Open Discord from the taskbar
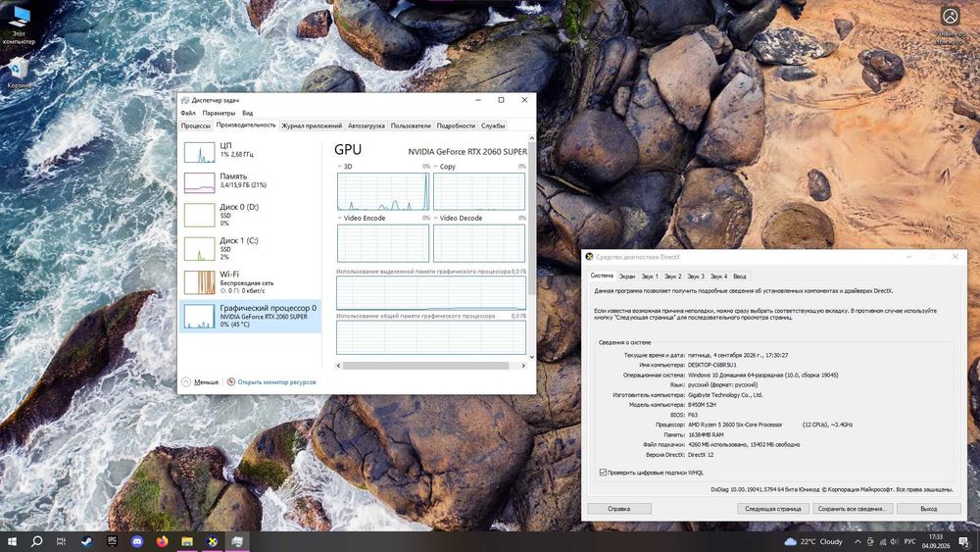Viewport: 980px width, 552px height. click(x=137, y=541)
